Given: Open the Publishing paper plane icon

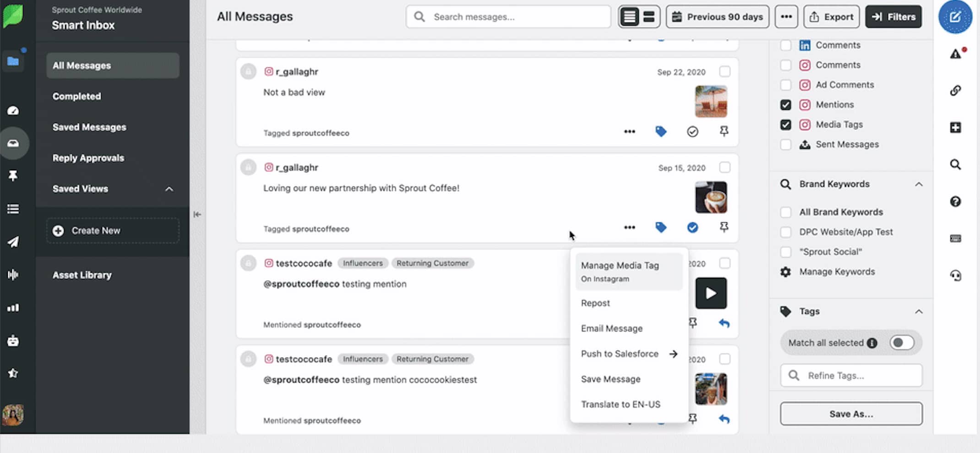Looking at the screenshot, I should (x=14, y=242).
